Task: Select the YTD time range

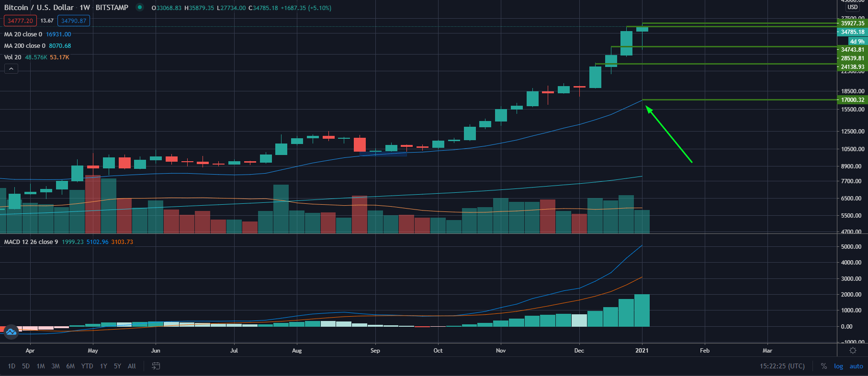Action: click(x=87, y=366)
